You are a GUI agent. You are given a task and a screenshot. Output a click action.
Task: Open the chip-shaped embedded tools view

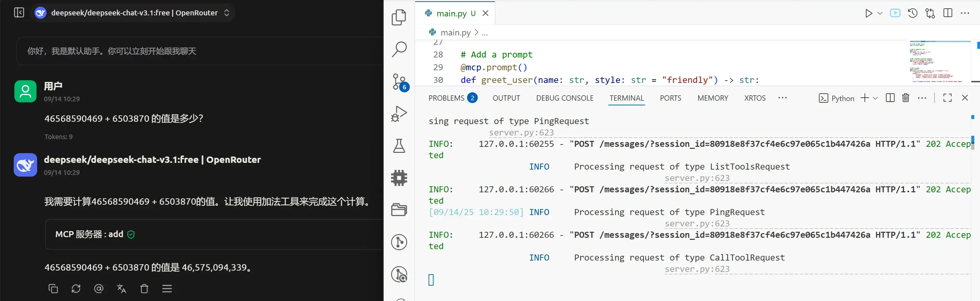[x=399, y=178]
